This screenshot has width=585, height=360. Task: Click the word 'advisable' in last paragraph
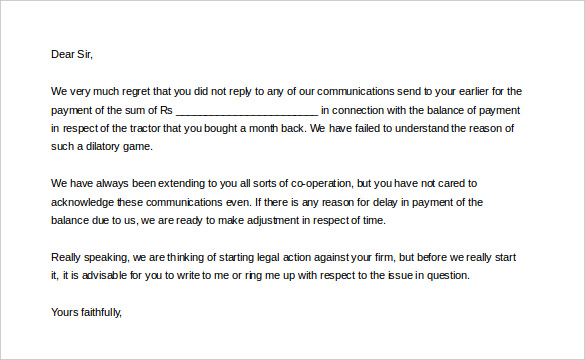104,276
